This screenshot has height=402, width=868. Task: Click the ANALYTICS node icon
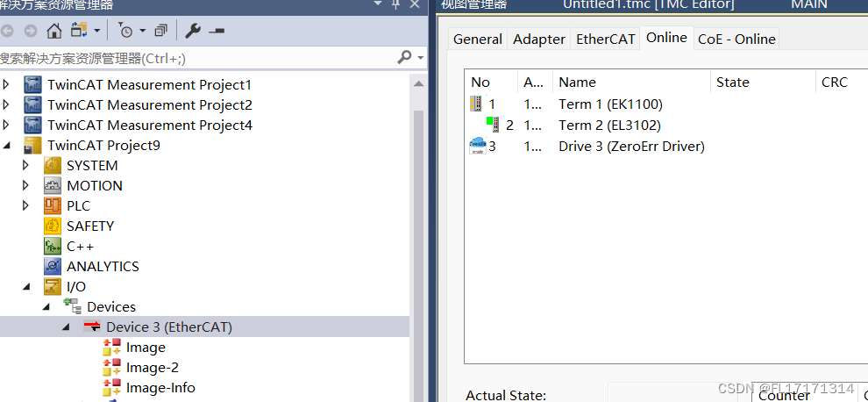pyautogui.click(x=53, y=266)
